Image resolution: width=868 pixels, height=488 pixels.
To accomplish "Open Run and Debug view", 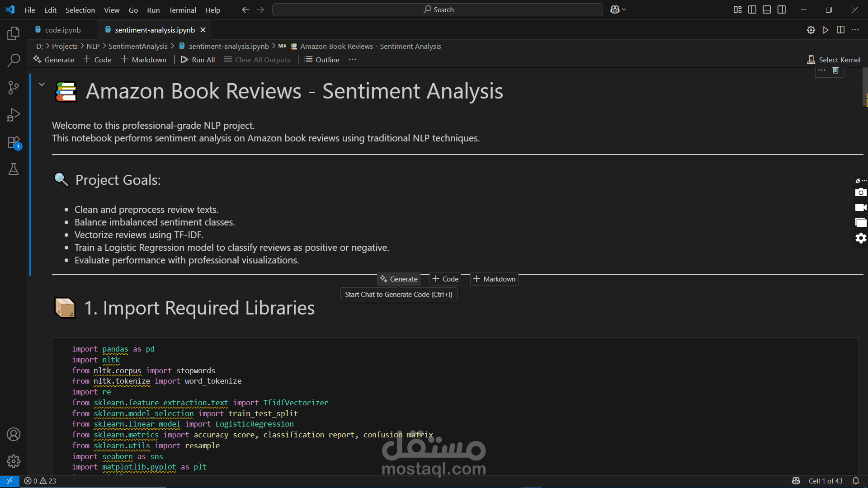I will [x=14, y=115].
